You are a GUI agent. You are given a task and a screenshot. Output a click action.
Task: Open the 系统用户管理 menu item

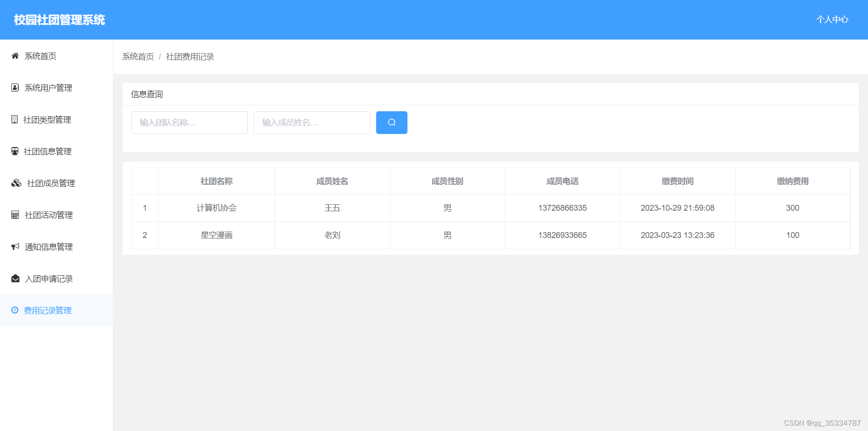pos(56,88)
